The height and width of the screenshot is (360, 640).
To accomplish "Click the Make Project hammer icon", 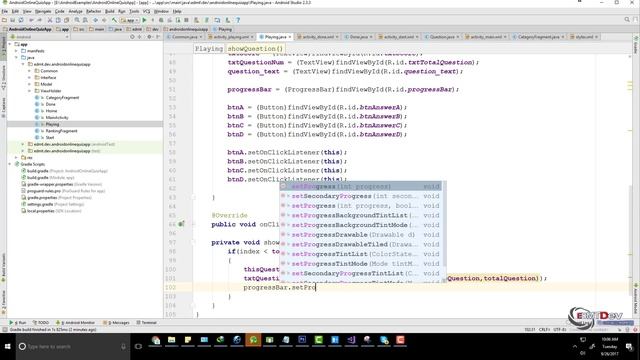I will (115, 20).
